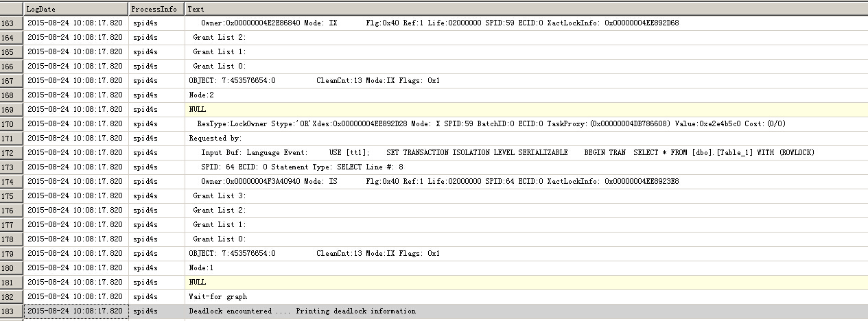Click the spid4s cell in row 183
The width and height of the screenshot is (868, 321).
[x=156, y=311]
